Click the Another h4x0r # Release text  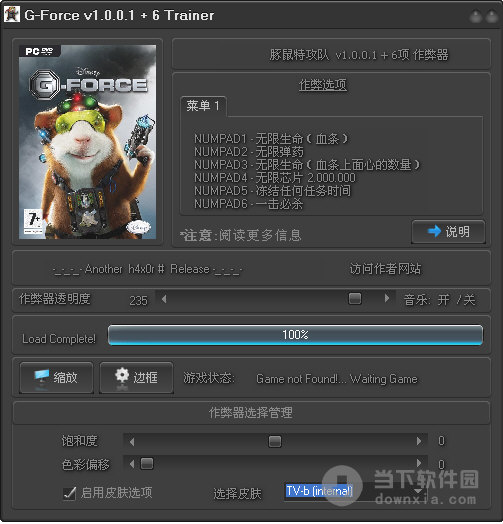click(x=147, y=269)
